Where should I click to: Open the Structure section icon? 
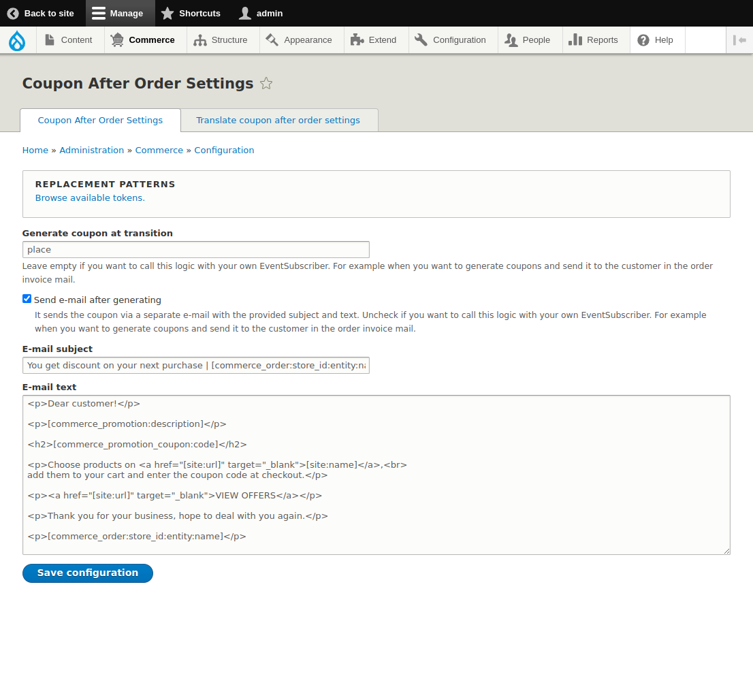point(201,40)
